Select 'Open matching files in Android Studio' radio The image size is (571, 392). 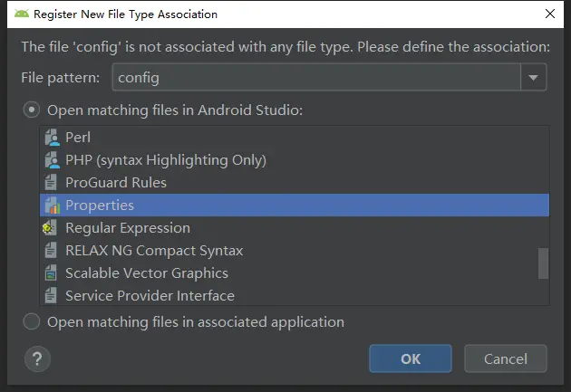pyautogui.click(x=32, y=110)
